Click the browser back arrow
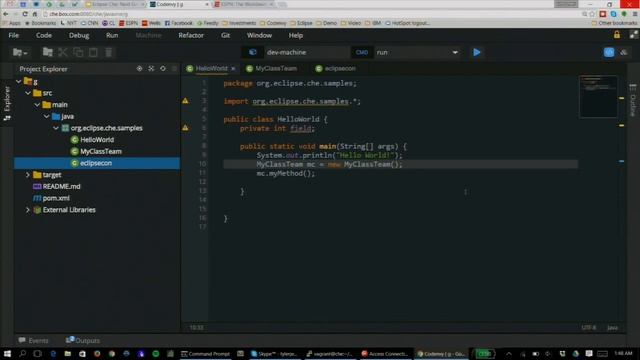 pos(6,14)
